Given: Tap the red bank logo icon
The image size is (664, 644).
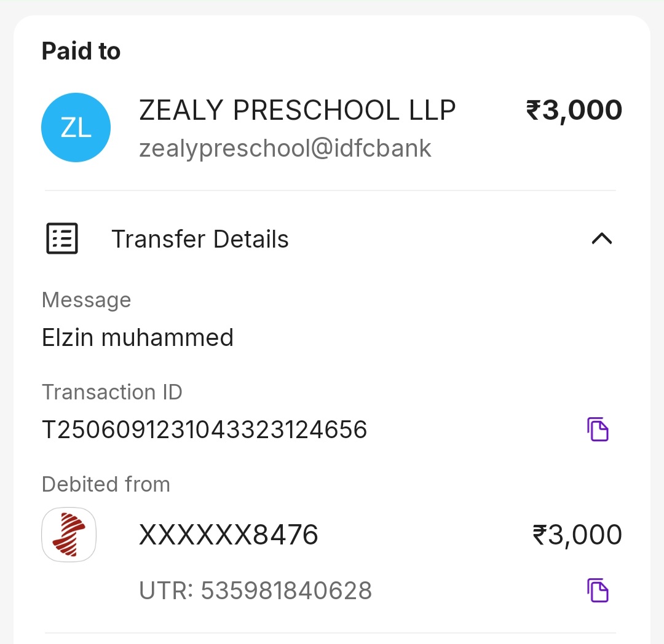Looking at the screenshot, I should 69,535.
